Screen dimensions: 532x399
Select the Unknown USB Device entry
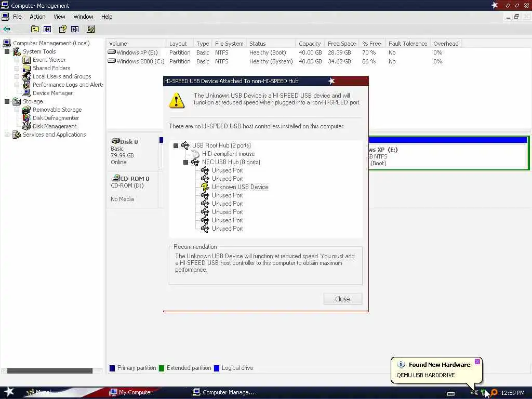point(240,187)
